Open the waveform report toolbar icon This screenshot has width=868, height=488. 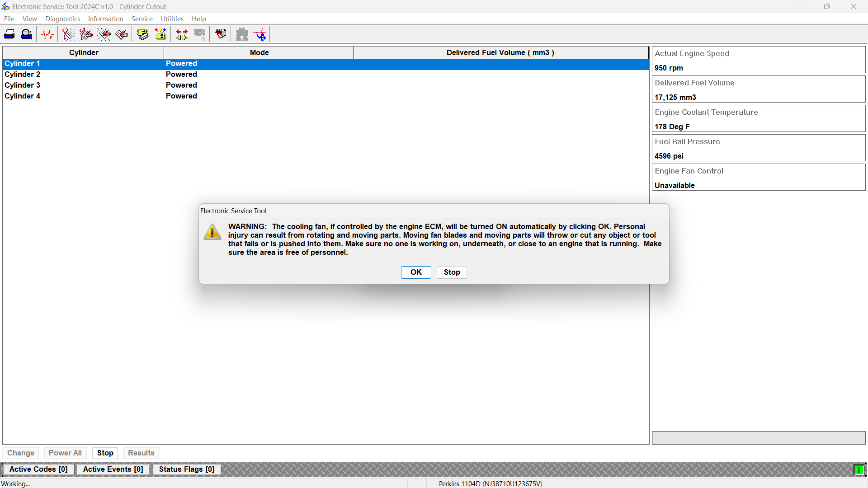pyautogui.click(x=221, y=34)
